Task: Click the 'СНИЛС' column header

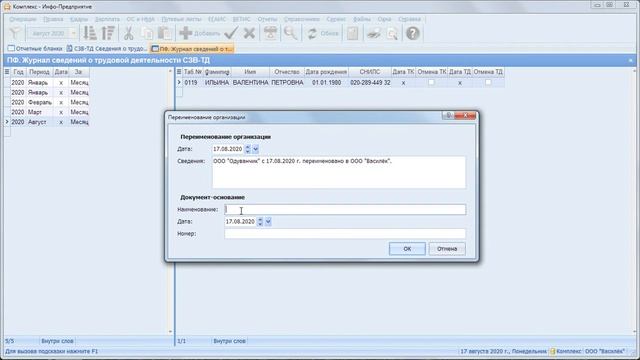Action: coord(370,72)
